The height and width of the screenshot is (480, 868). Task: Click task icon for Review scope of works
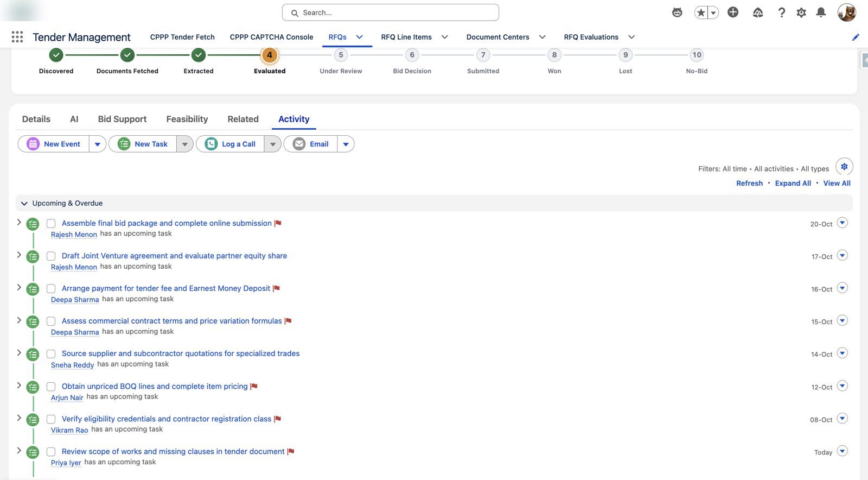[x=33, y=452]
